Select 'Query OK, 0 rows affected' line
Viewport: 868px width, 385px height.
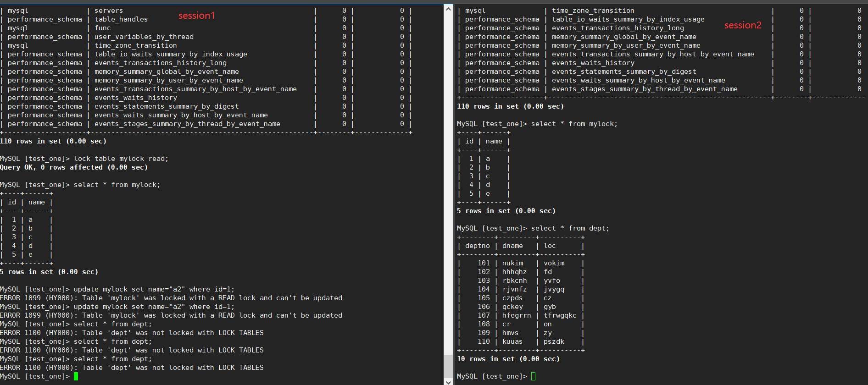click(74, 167)
